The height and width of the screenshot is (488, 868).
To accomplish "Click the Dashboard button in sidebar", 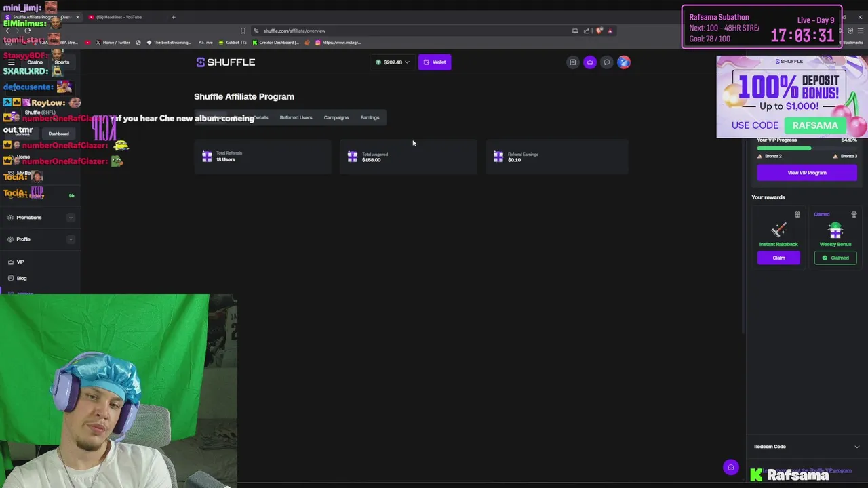I will pos(58,134).
